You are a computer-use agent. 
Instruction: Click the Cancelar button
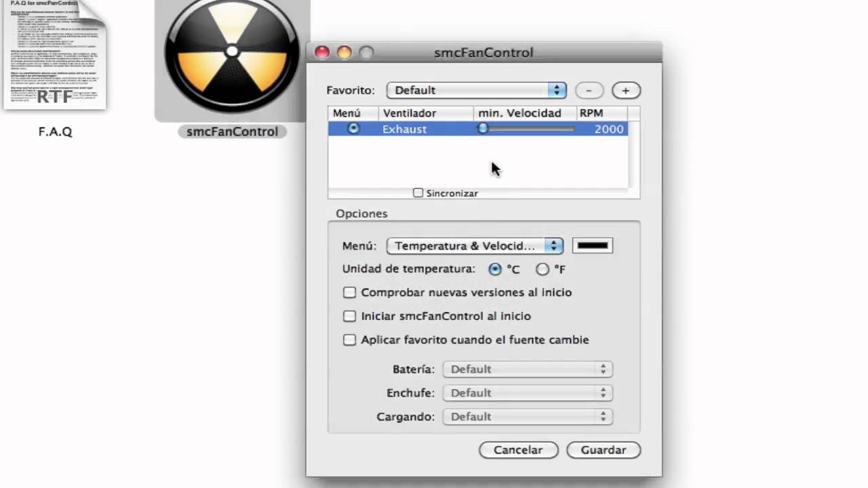[x=518, y=450]
